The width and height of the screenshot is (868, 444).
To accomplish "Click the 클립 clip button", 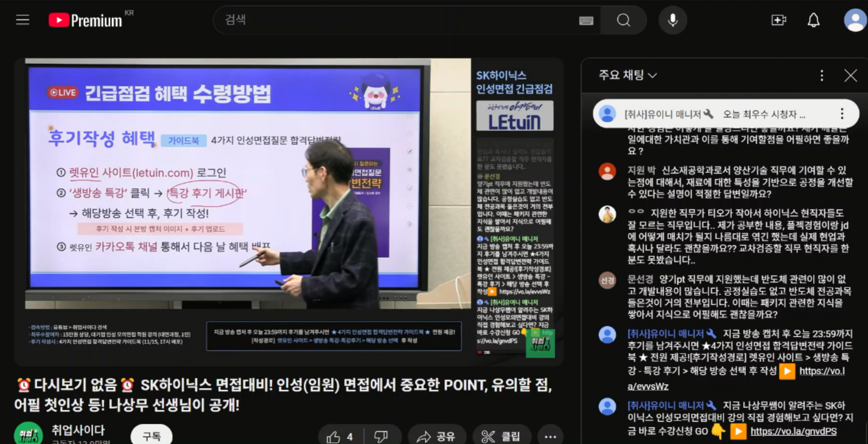I will click(x=501, y=437).
